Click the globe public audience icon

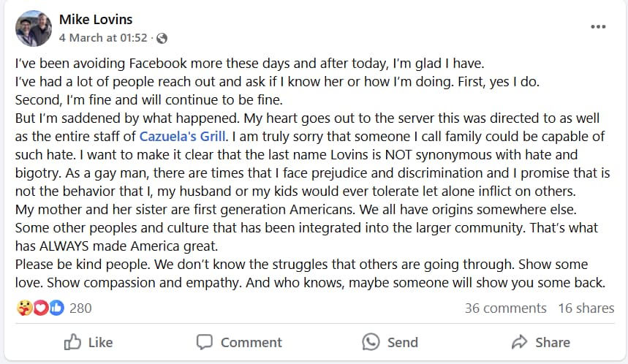pos(162,38)
